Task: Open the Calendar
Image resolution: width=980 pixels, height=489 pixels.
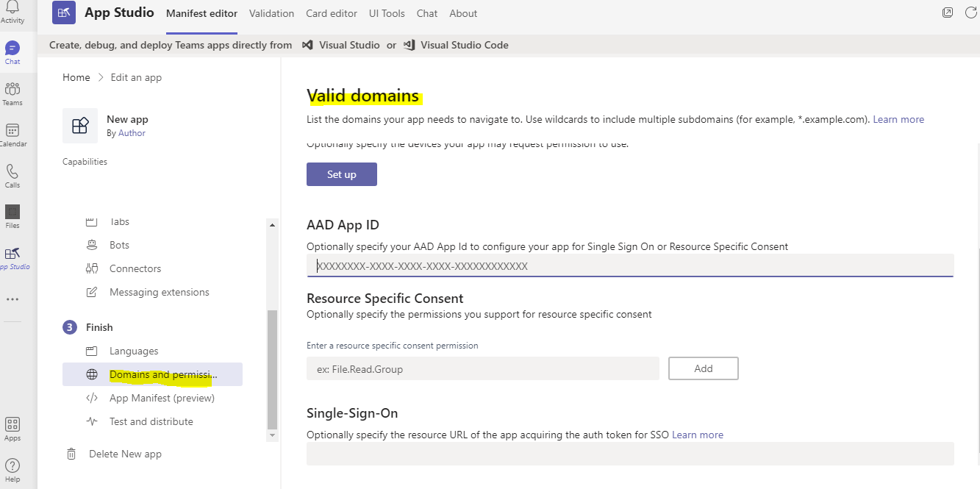Action: click(12, 133)
